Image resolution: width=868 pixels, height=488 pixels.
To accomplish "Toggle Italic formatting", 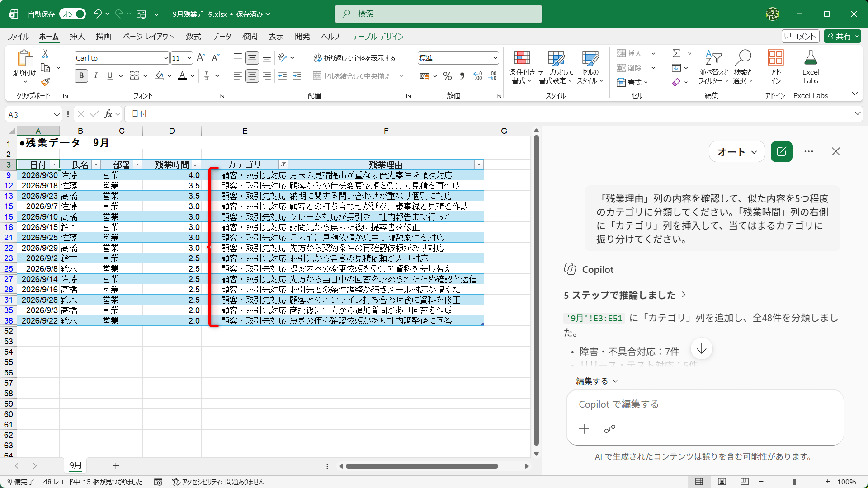I will 95,76.
